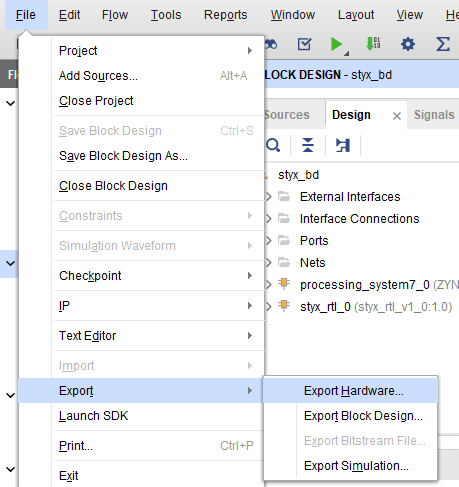459x487 pixels.
Task: Select the Nets folder in design tree
Action: pyautogui.click(x=312, y=263)
